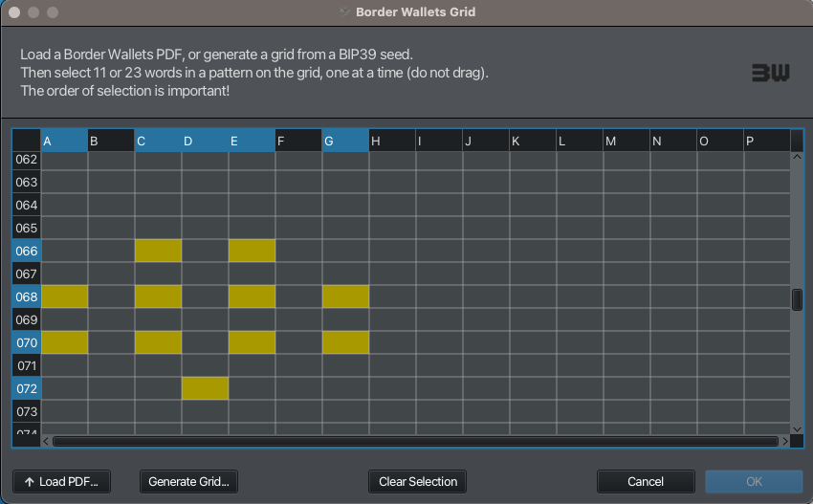The image size is (813, 504).
Task: Select row header 072
Action: tap(27, 388)
